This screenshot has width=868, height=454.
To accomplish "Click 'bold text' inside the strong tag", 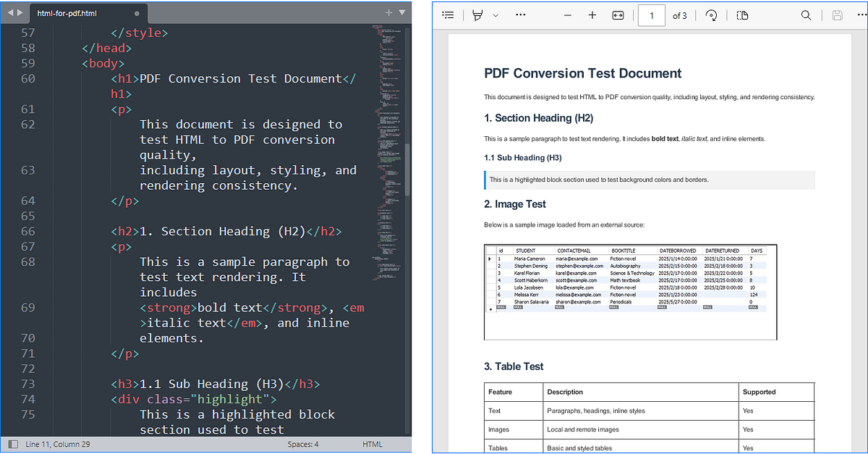I will point(230,308).
